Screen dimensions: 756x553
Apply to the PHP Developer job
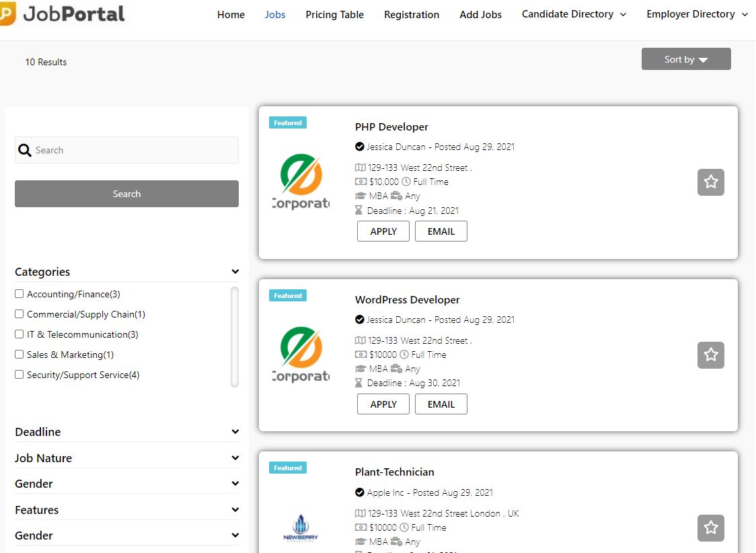point(383,231)
